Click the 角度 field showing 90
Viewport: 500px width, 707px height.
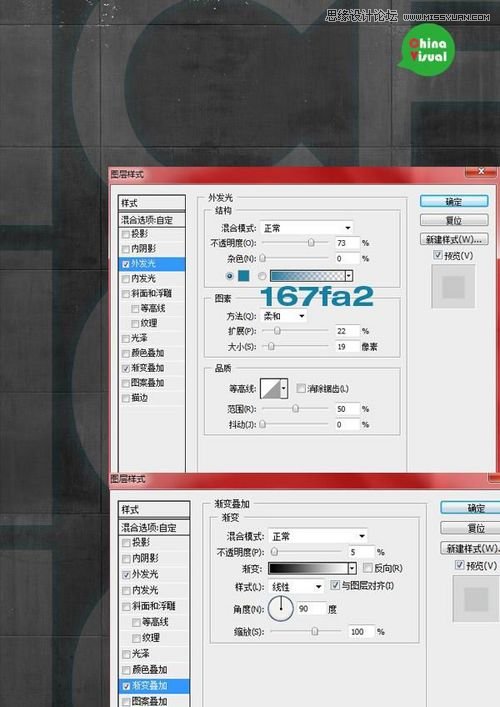[310, 609]
